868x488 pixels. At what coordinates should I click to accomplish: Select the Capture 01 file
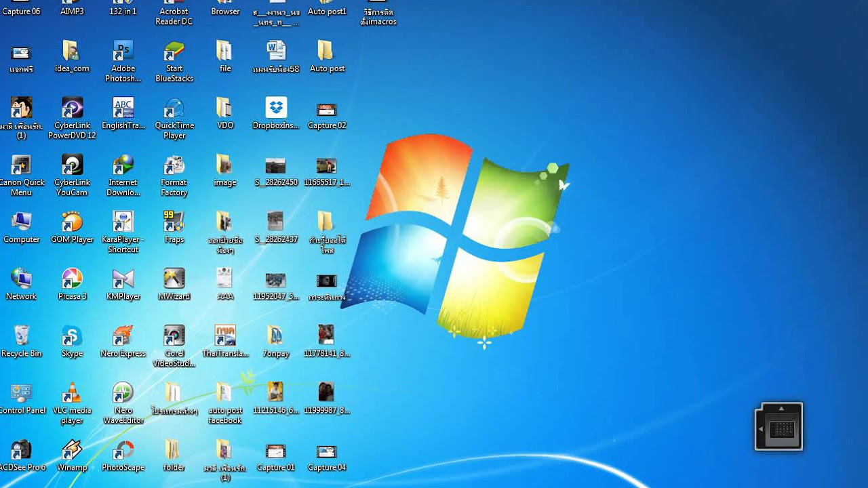(x=276, y=450)
